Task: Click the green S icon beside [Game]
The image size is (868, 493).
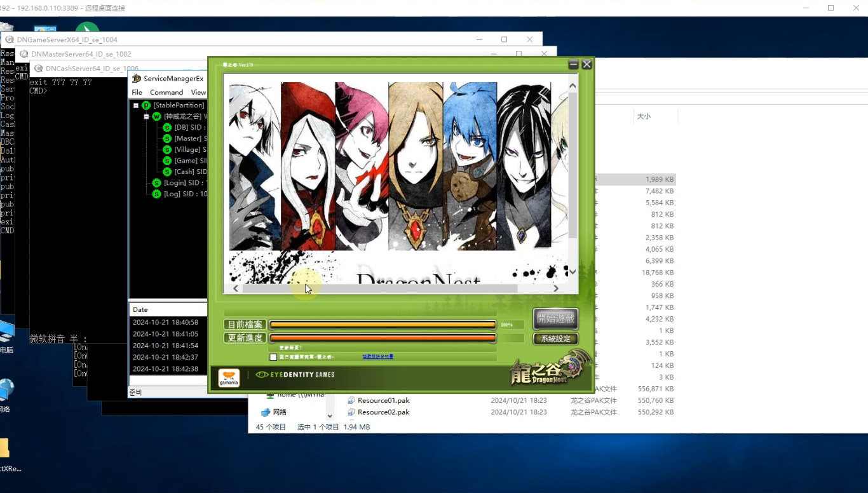Action: click(167, 161)
